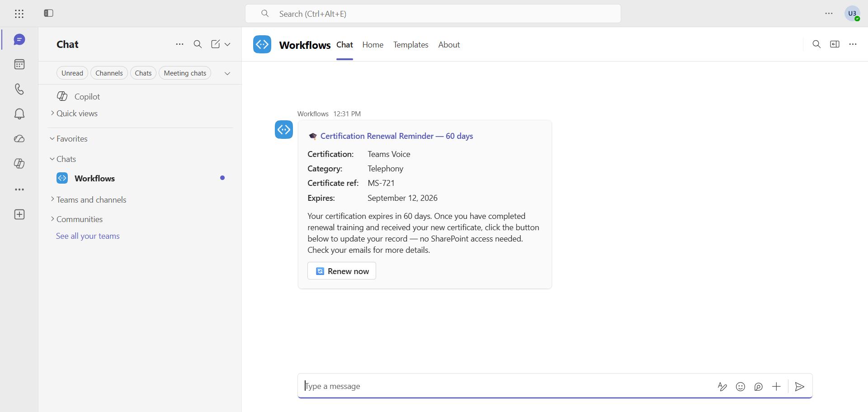The height and width of the screenshot is (412, 868).
Task: Open the Workflows chat in list
Action: click(141, 178)
